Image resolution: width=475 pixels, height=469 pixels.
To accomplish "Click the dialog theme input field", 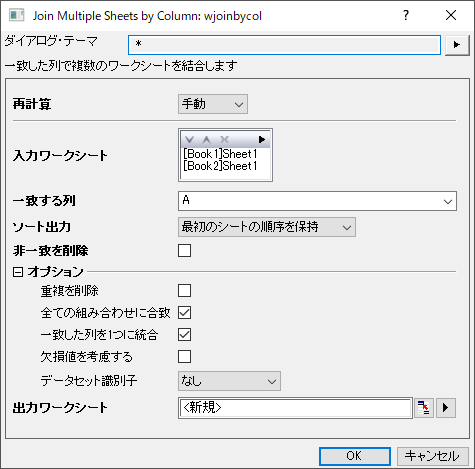I will [284, 45].
